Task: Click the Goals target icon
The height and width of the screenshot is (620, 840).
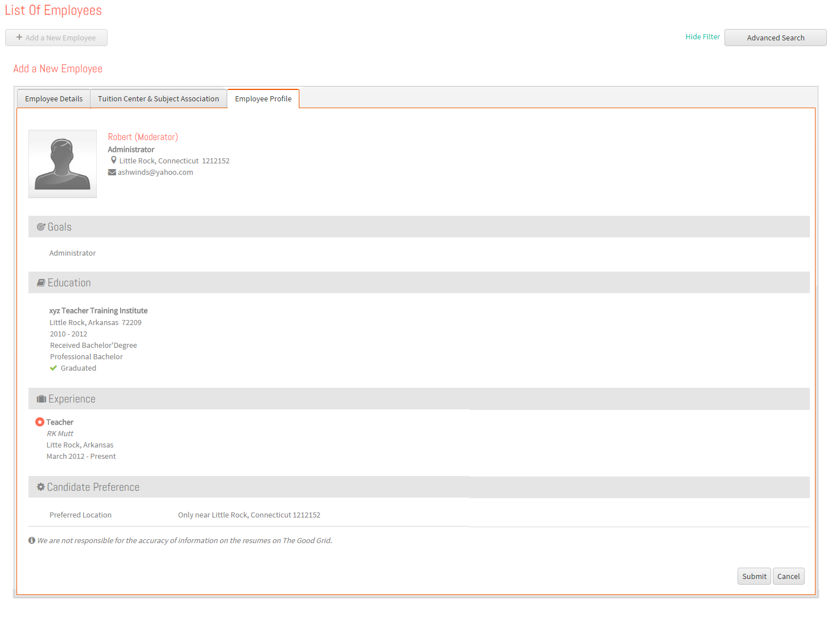Action: [x=41, y=227]
